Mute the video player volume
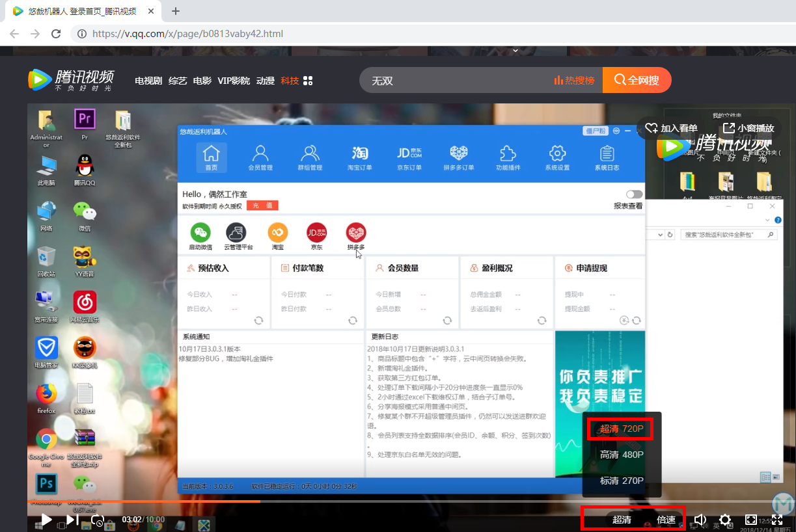Viewport: 796px width, 532px height. tap(700, 520)
